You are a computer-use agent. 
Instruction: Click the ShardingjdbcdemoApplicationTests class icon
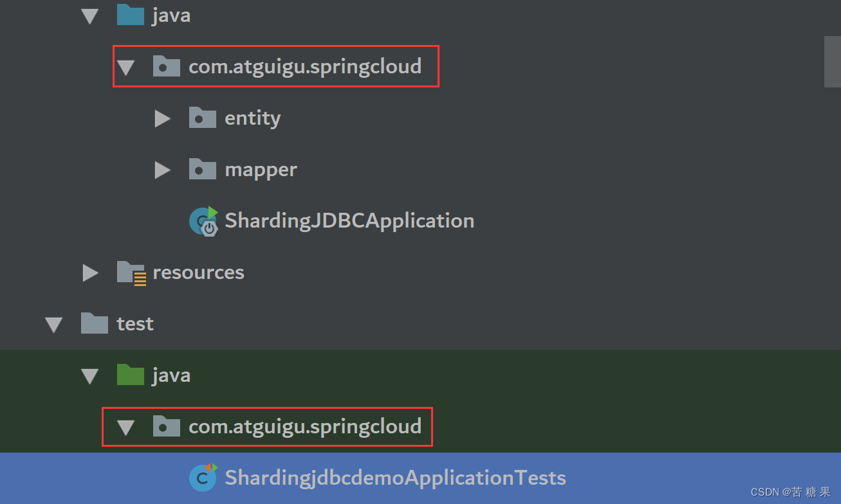(x=203, y=478)
